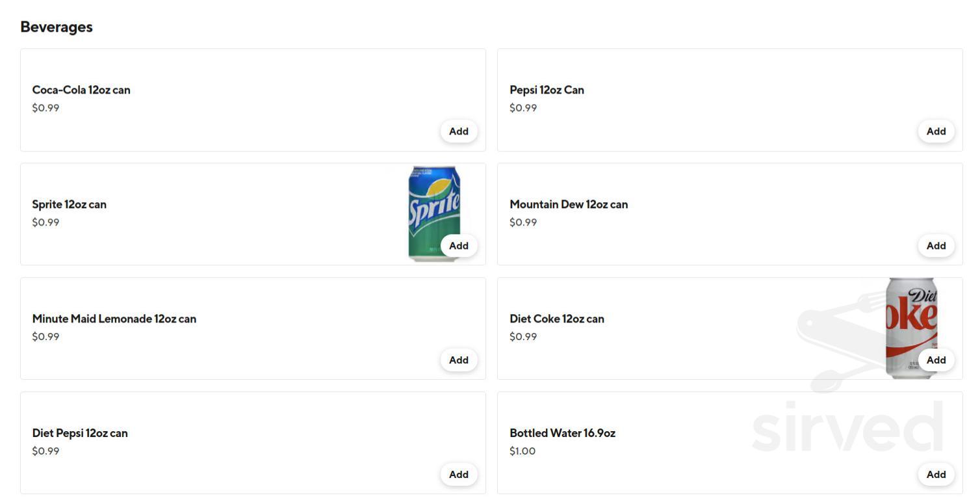Add the Diet Coke 12oz can to order
Screen dimensions: 980x502
coord(935,360)
